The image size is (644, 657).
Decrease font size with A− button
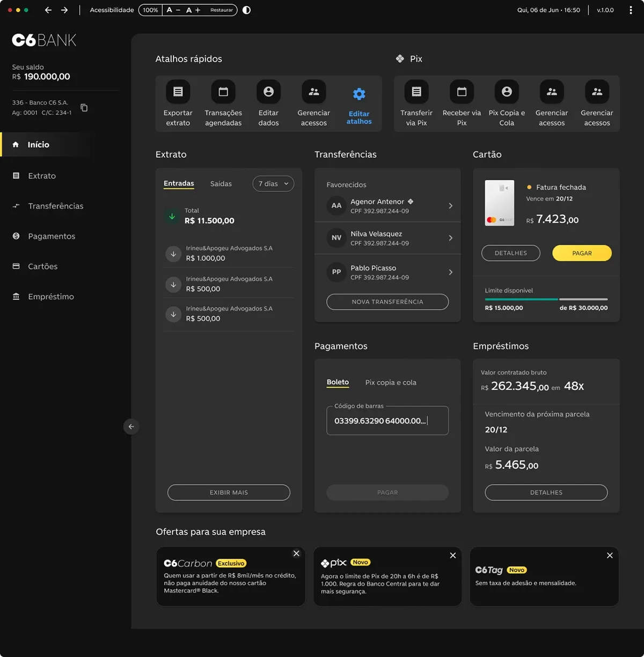click(173, 10)
